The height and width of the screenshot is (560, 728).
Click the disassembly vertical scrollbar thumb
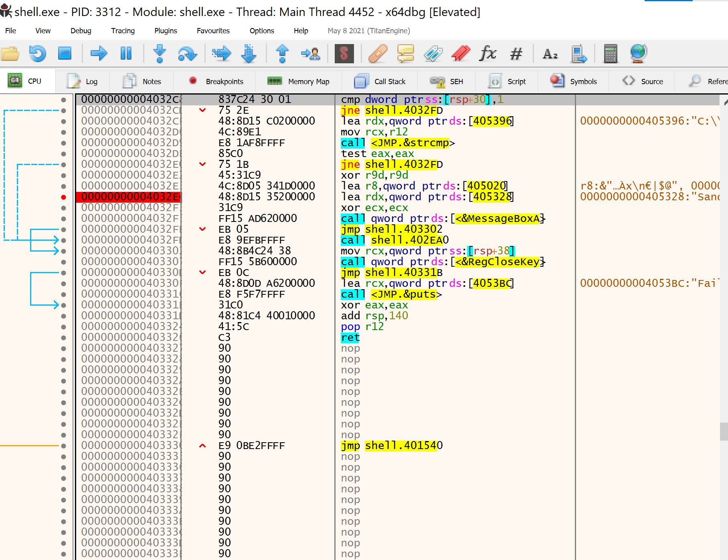pyautogui.click(x=724, y=431)
